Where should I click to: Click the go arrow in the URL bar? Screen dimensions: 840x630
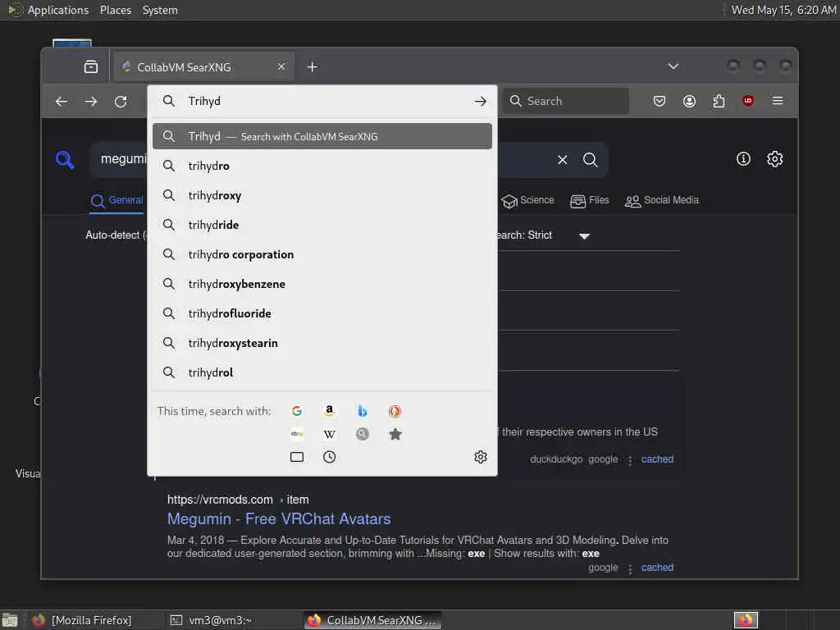(x=481, y=101)
